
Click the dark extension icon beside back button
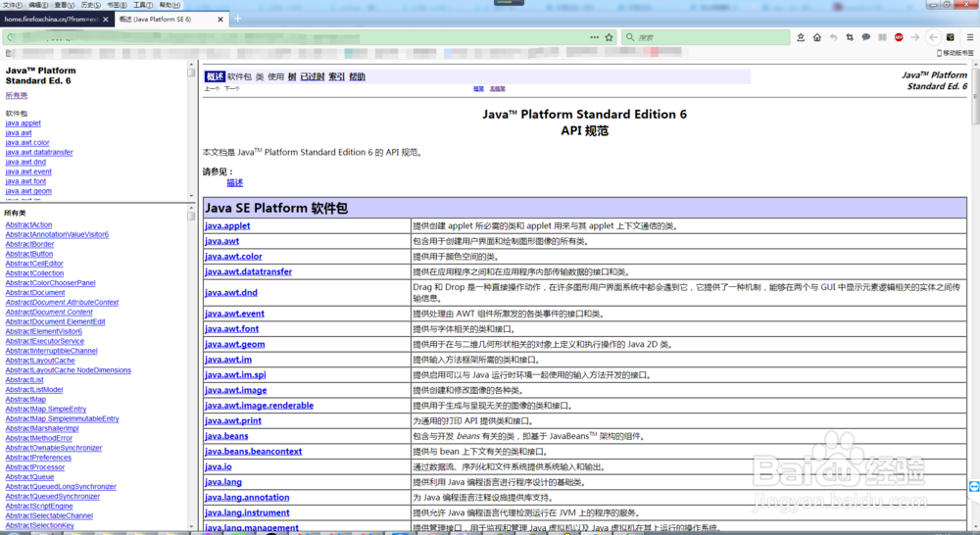point(950,37)
